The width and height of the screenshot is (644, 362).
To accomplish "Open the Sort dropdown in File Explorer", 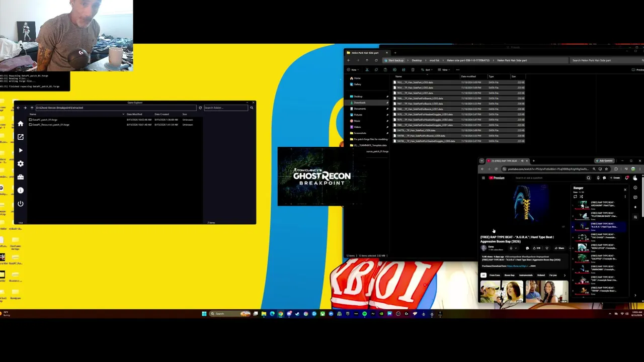I will tap(427, 70).
